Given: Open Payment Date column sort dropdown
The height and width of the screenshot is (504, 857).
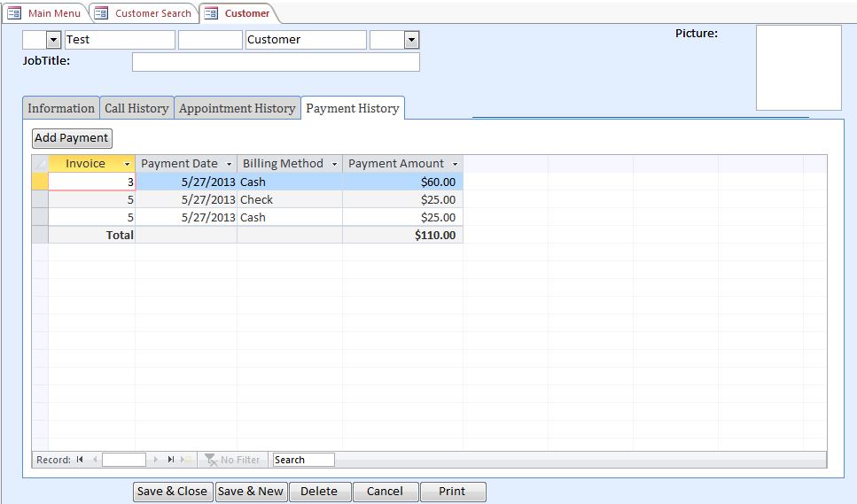Looking at the screenshot, I should click(230, 164).
